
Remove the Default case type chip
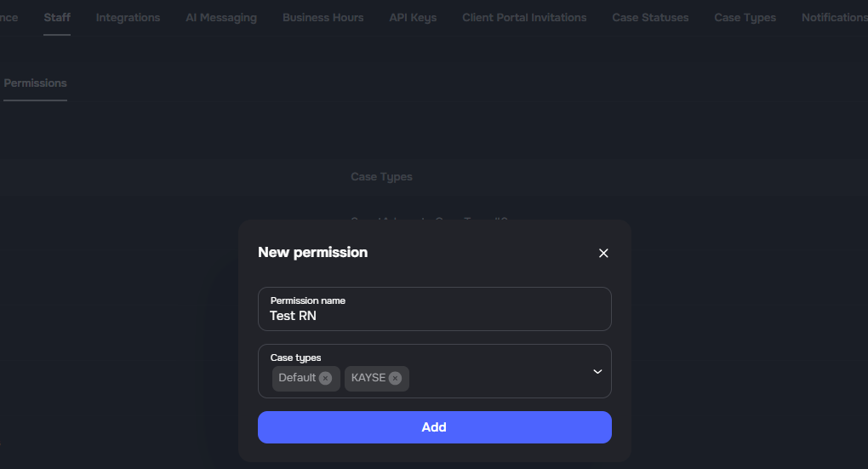coord(325,378)
